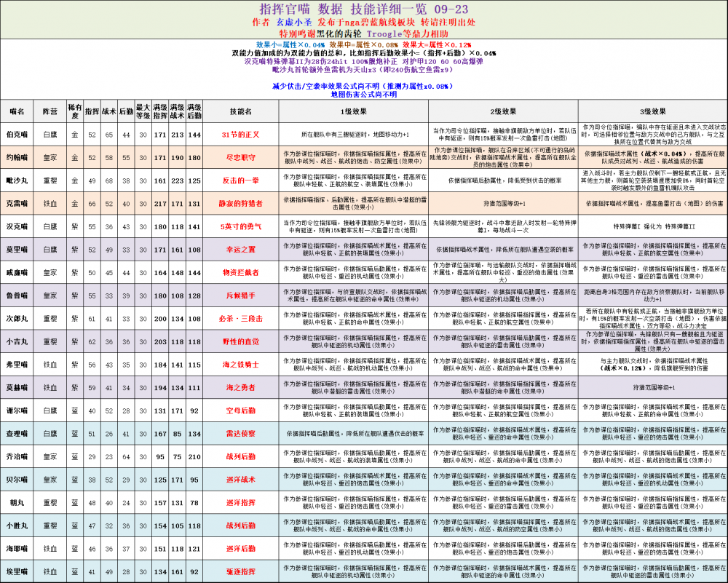Select the name cell '谢尔喵'
The height and width of the screenshot is (583, 728).
pyautogui.click(x=17, y=411)
